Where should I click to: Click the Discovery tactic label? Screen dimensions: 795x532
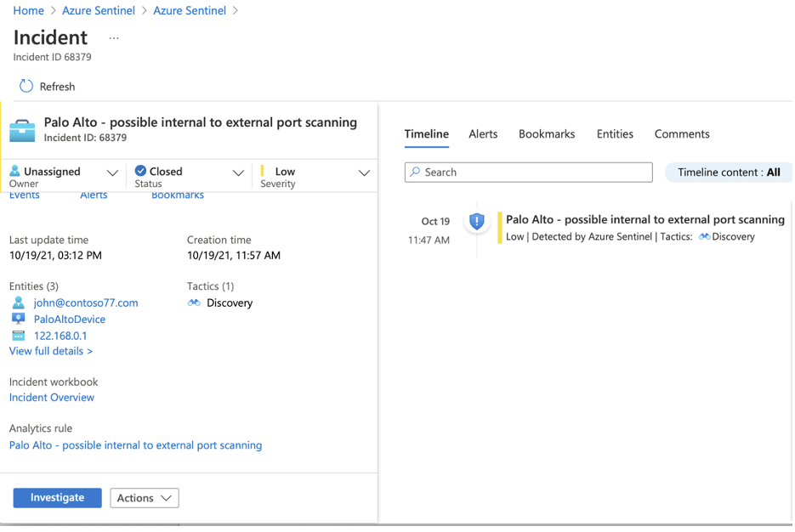pyautogui.click(x=230, y=303)
